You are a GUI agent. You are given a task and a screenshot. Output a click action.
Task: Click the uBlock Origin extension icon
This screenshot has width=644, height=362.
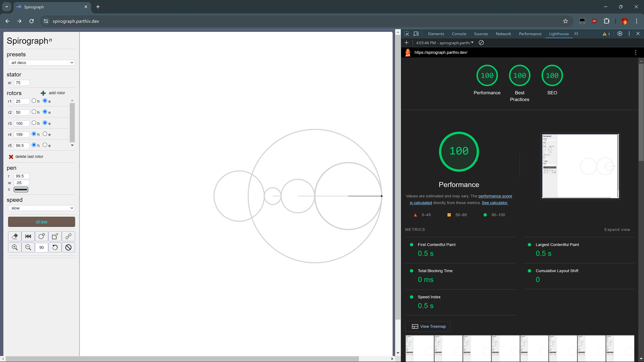[x=594, y=21]
